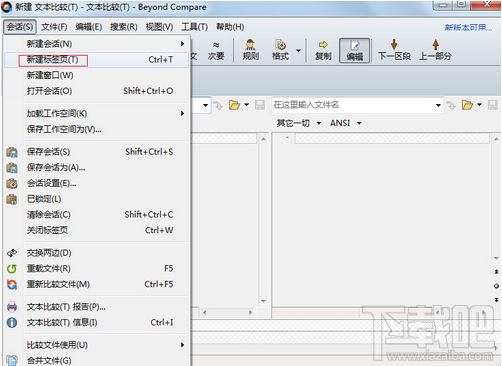Open the format button's dropdown arrow

pyautogui.click(x=298, y=51)
